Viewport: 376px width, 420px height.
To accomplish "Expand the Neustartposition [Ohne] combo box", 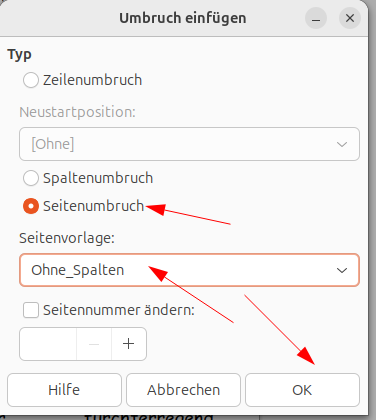I will (189, 144).
